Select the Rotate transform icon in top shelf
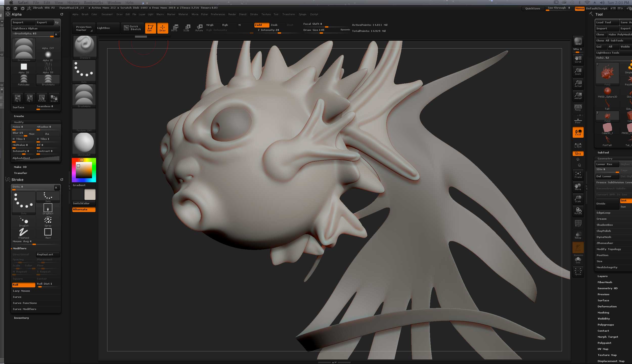The height and width of the screenshot is (364, 632). [x=199, y=28]
